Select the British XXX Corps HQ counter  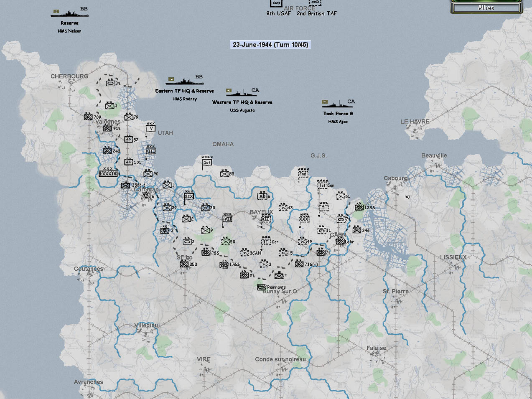click(304, 219)
